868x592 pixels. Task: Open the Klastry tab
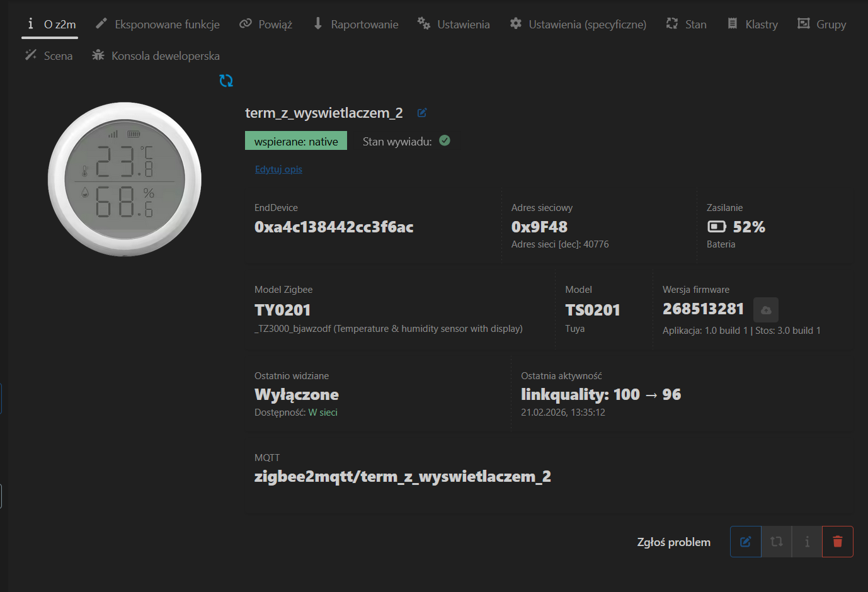[x=752, y=25]
